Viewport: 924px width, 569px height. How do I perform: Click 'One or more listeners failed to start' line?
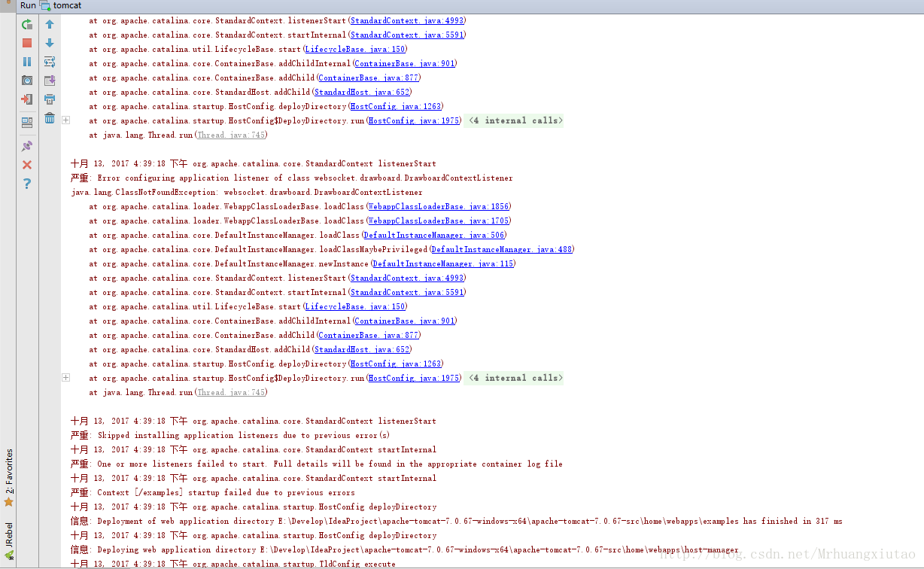click(x=317, y=464)
